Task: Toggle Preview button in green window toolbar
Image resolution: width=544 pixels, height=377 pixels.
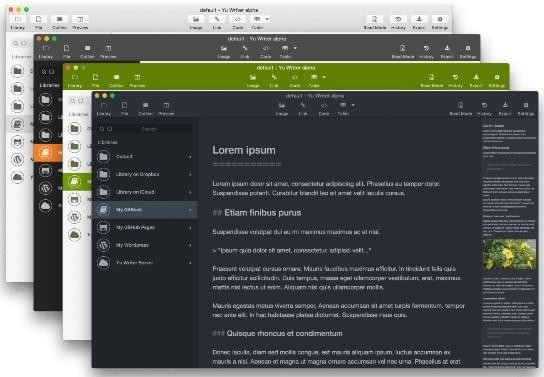Action: coord(137,77)
